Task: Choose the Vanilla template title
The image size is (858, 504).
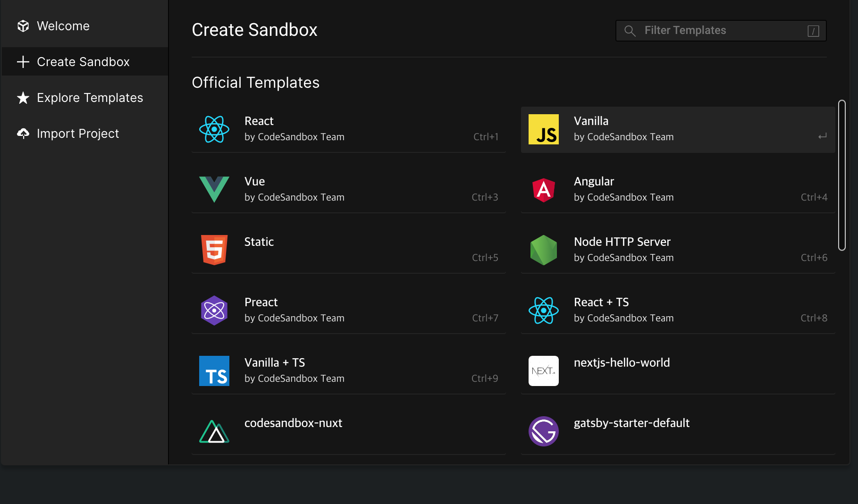Action: click(591, 121)
